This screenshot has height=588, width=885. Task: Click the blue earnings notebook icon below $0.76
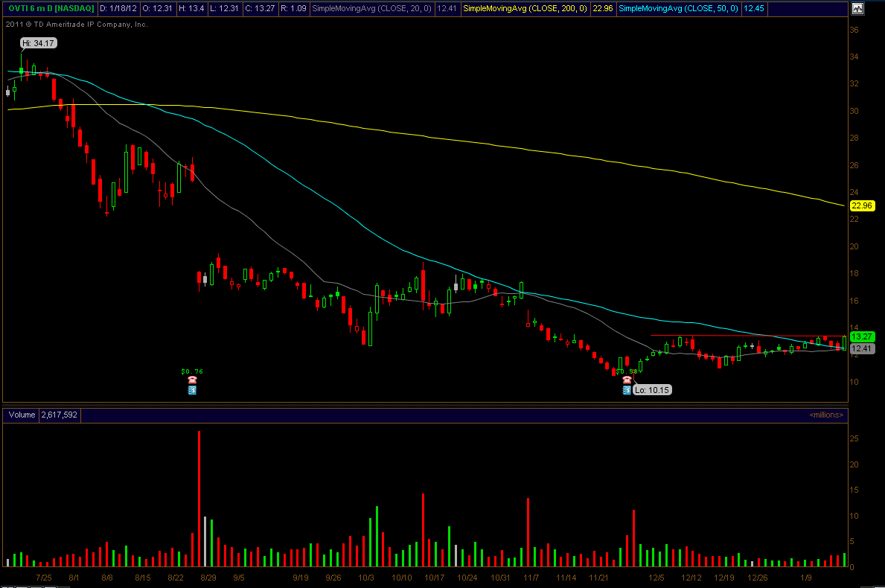[192, 390]
